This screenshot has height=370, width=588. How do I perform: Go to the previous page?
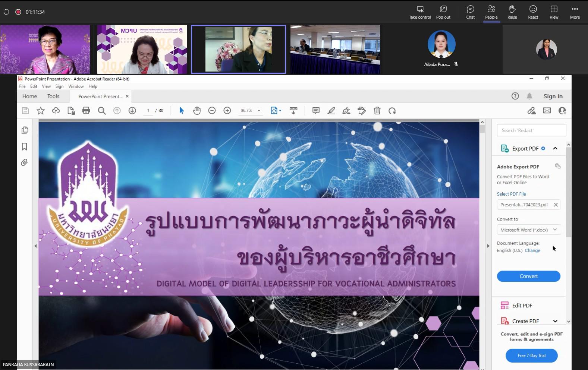pos(117,111)
